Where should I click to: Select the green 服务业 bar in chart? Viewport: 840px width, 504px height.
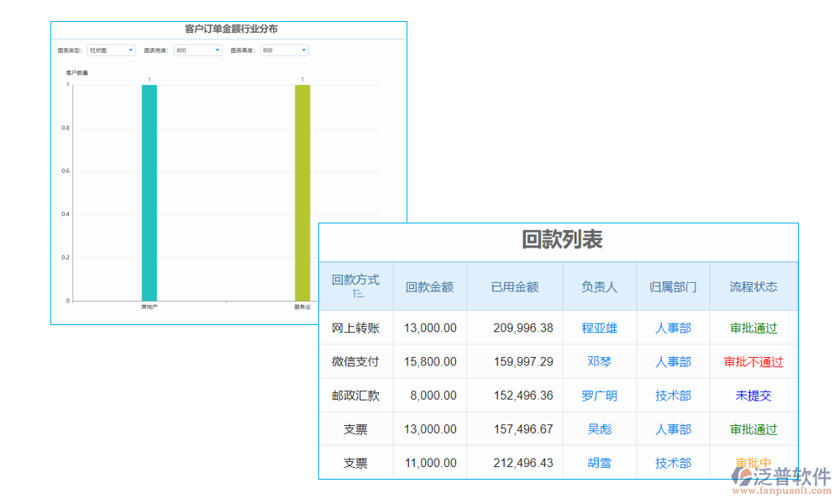pos(302,193)
